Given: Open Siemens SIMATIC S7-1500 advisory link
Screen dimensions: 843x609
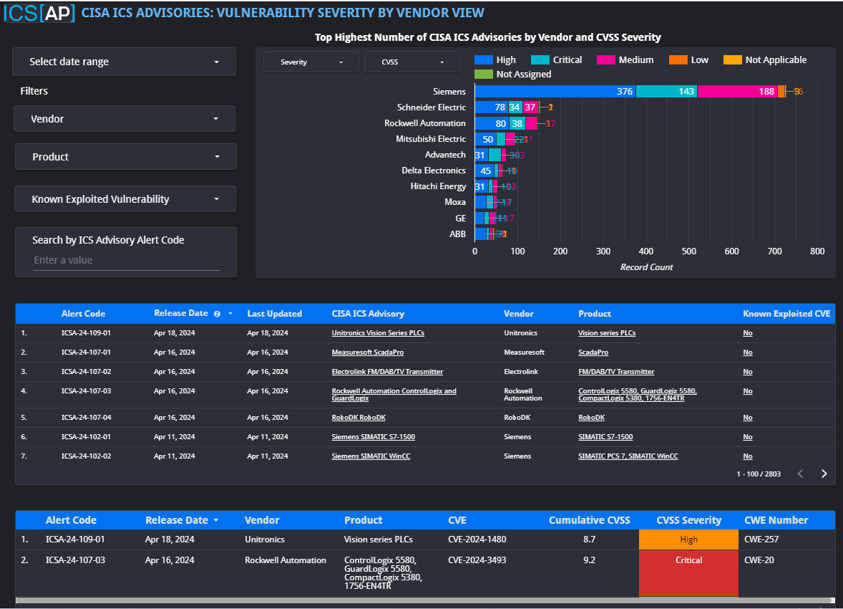Looking at the screenshot, I should pyautogui.click(x=373, y=436).
